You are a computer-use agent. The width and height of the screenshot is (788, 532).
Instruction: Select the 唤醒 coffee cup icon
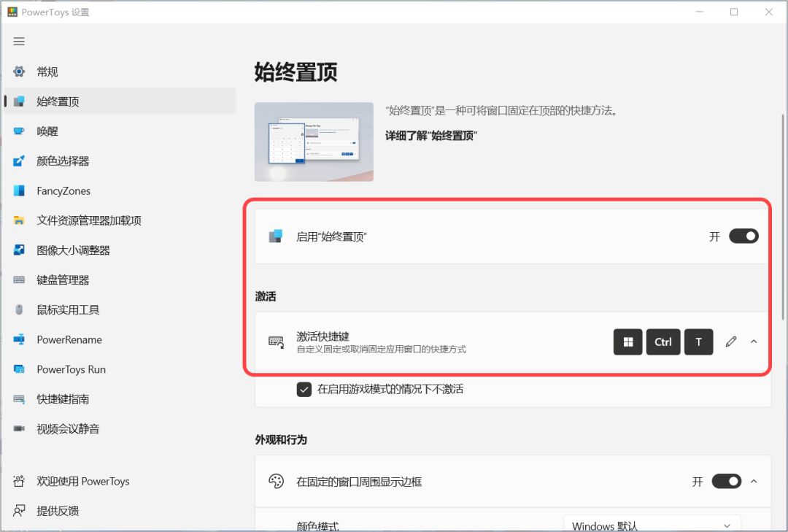(x=19, y=131)
